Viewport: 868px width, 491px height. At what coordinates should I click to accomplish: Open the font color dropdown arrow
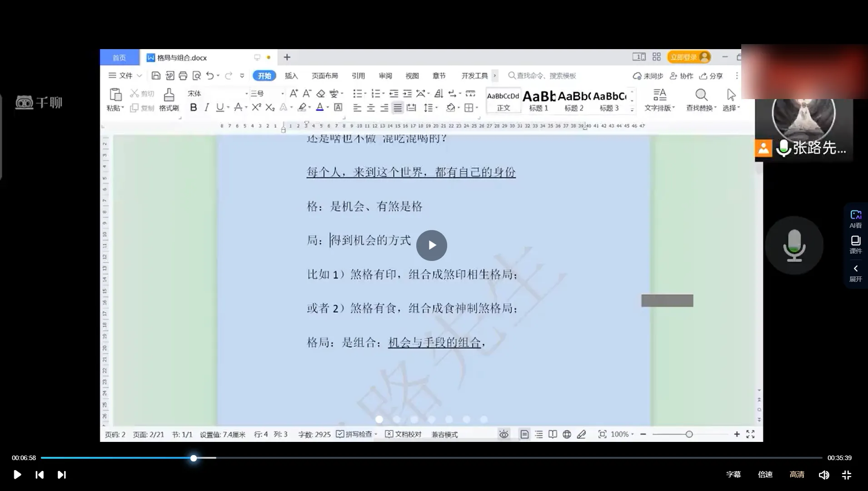pos(328,108)
